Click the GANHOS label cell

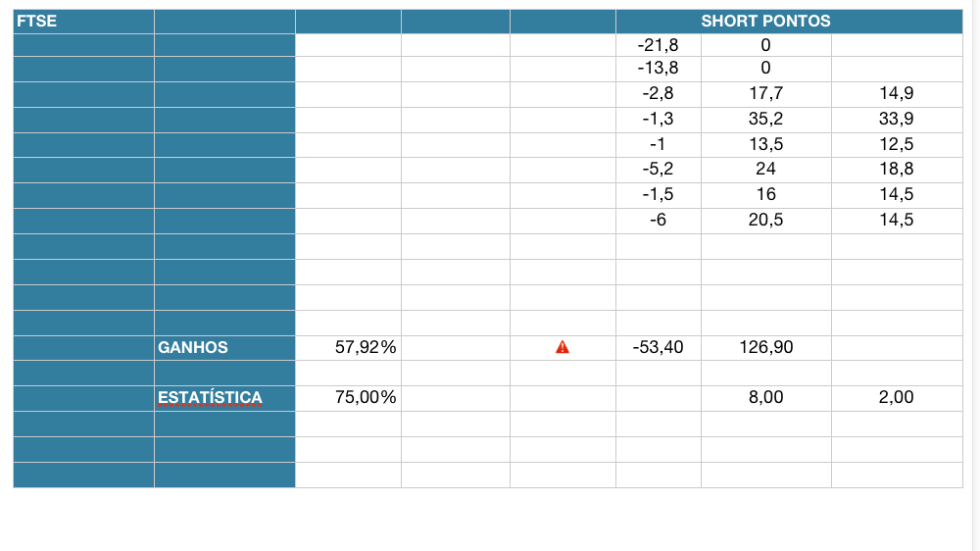224,347
